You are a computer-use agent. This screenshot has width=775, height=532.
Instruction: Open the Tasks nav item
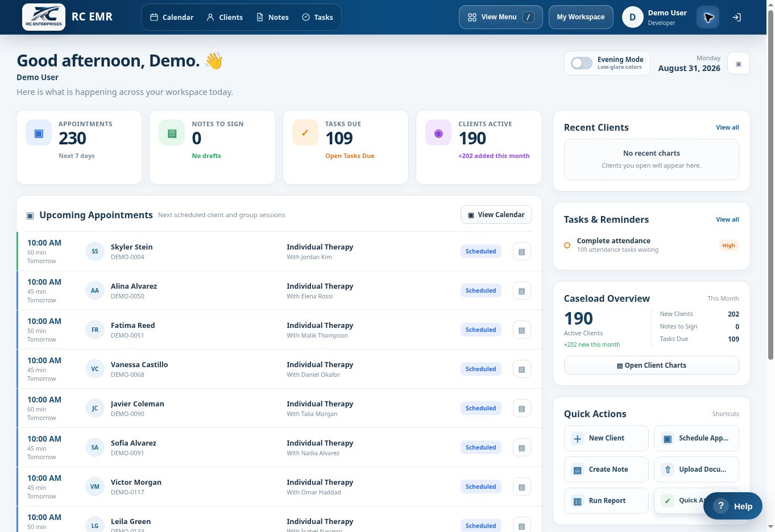317,17
